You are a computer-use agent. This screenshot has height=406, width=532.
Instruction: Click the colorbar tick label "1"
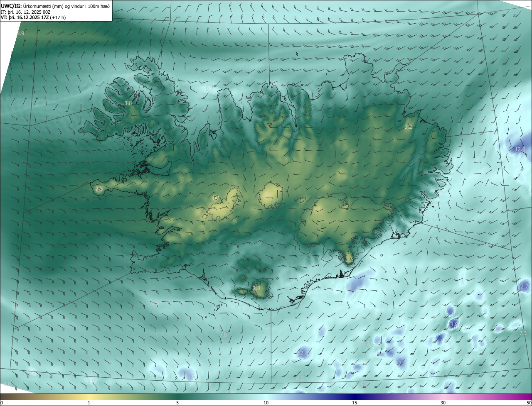tap(89, 403)
